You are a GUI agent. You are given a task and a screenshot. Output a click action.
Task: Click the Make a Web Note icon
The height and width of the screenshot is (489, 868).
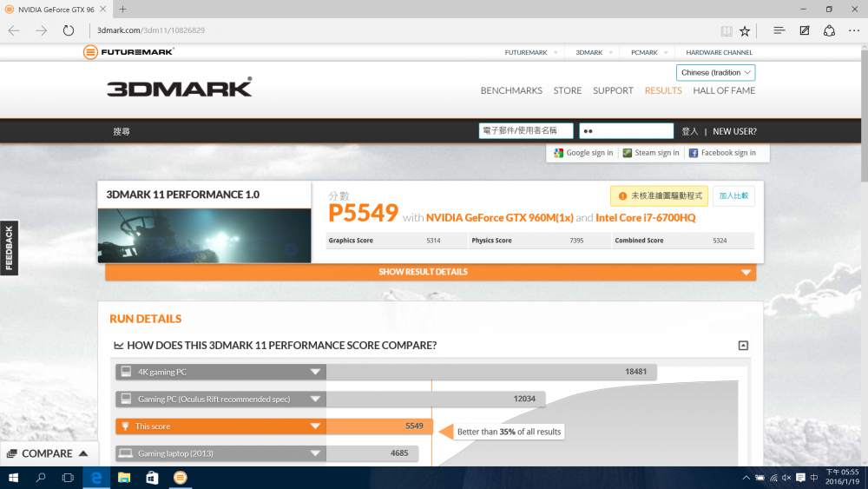click(805, 30)
